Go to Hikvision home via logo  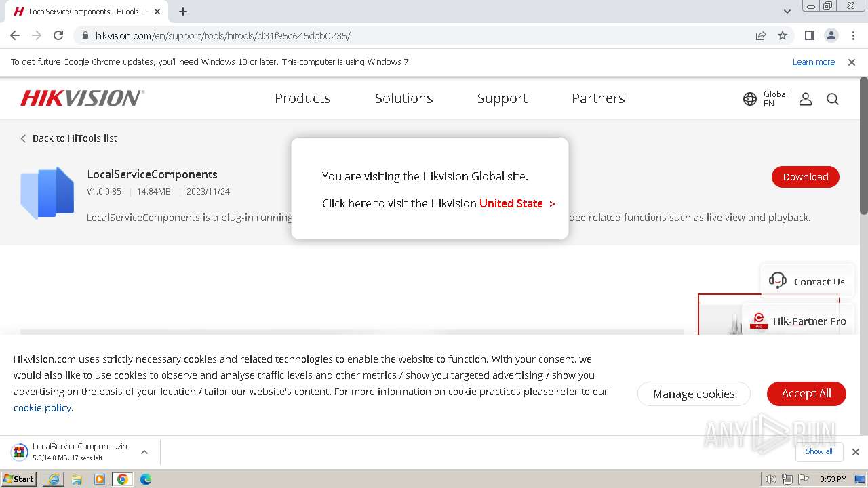point(82,98)
